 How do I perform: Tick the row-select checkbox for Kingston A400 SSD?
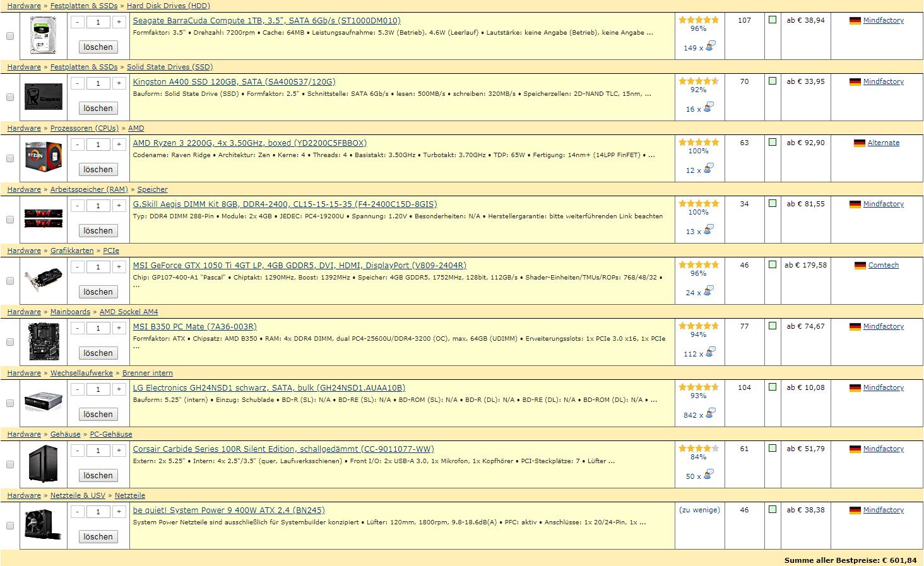[x=10, y=97]
